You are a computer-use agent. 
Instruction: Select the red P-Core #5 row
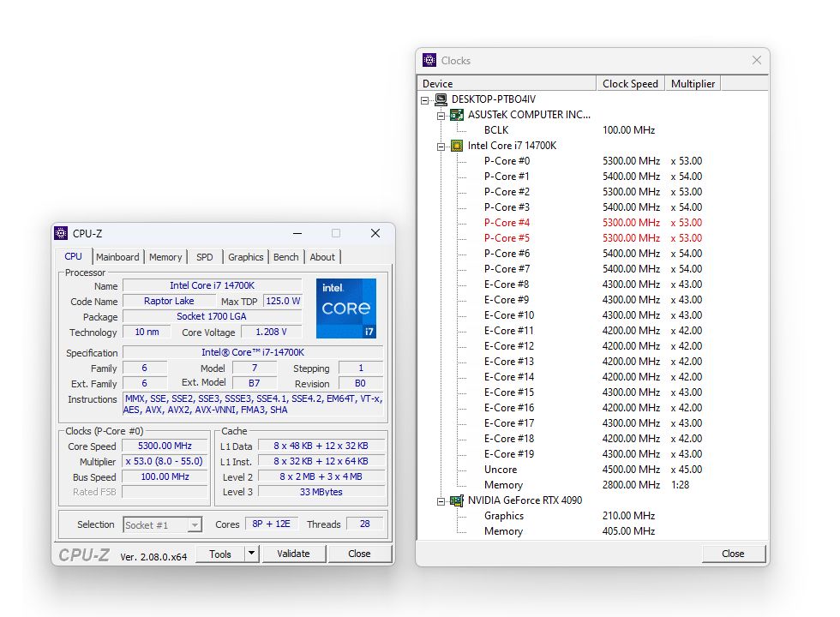(592, 238)
